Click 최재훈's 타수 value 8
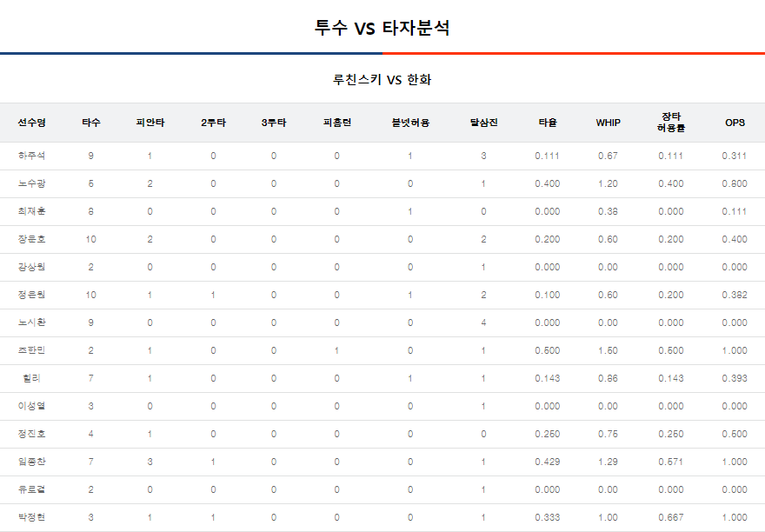Viewport: 765px width, 532px height. click(90, 211)
